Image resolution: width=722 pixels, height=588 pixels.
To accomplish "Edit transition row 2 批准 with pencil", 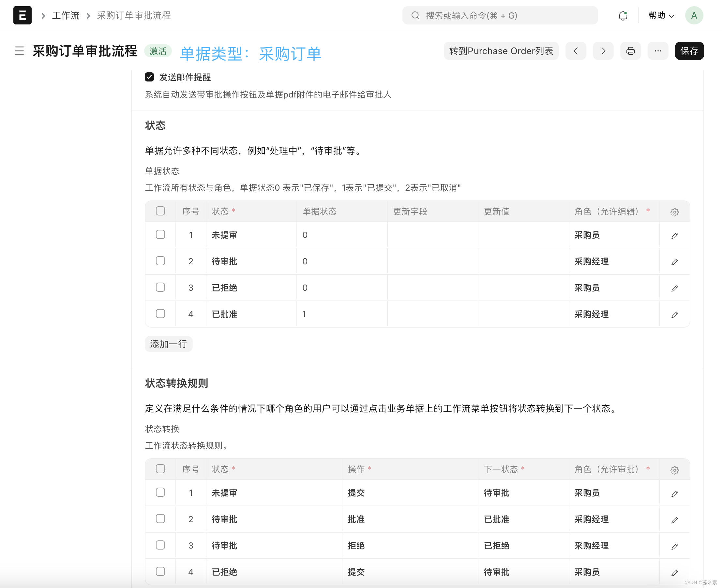I will [x=674, y=520].
